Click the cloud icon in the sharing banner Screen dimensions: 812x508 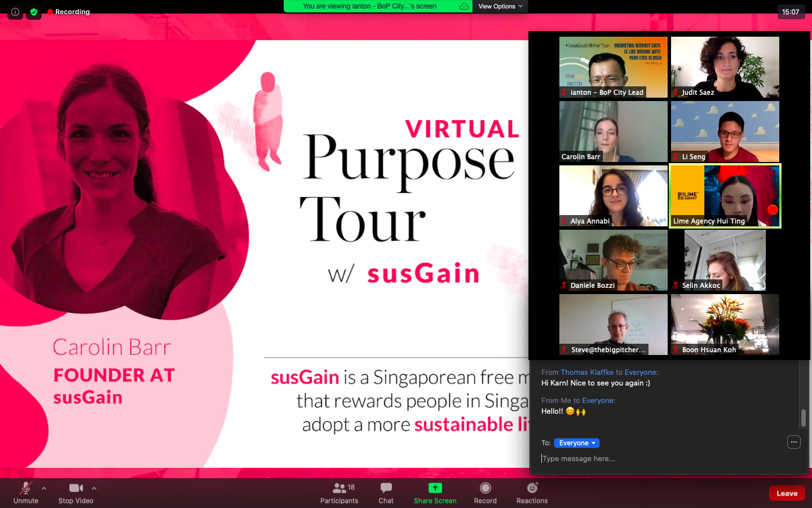click(464, 6)
